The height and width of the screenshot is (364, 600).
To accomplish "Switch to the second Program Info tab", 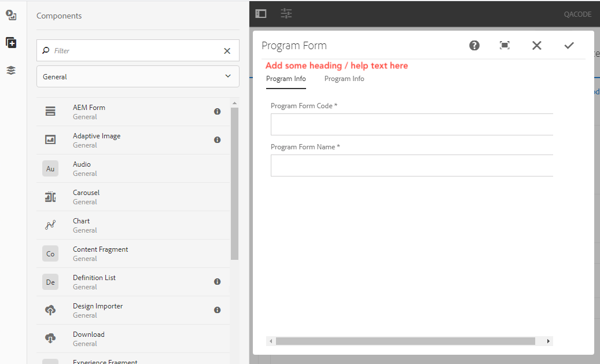I will 344,79.
